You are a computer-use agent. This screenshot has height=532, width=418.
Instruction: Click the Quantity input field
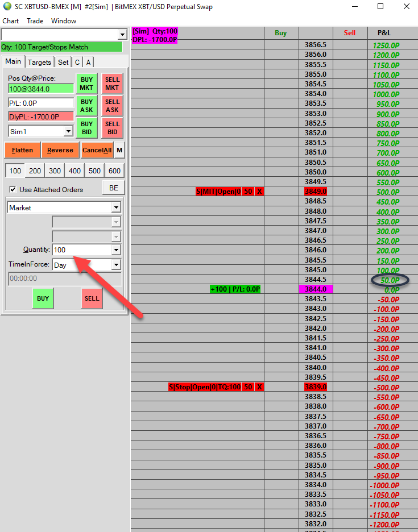point(82,250)
